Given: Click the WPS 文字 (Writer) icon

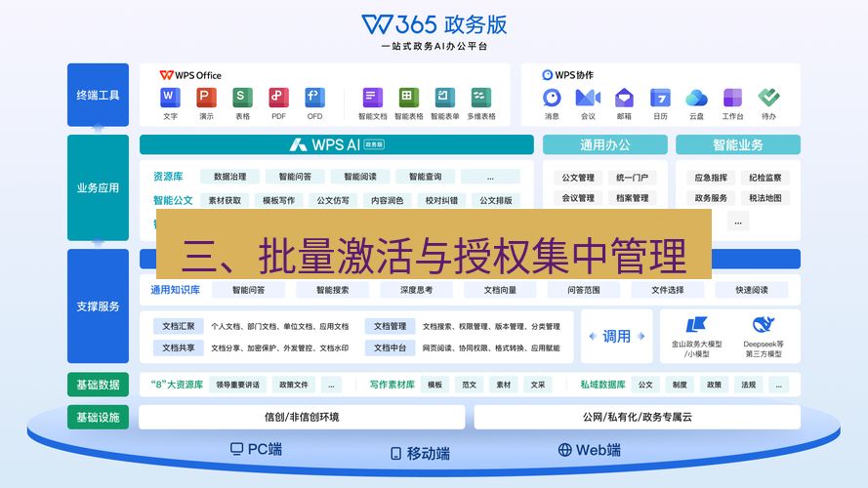Looking at the screenshot, I should click(170, 98).
